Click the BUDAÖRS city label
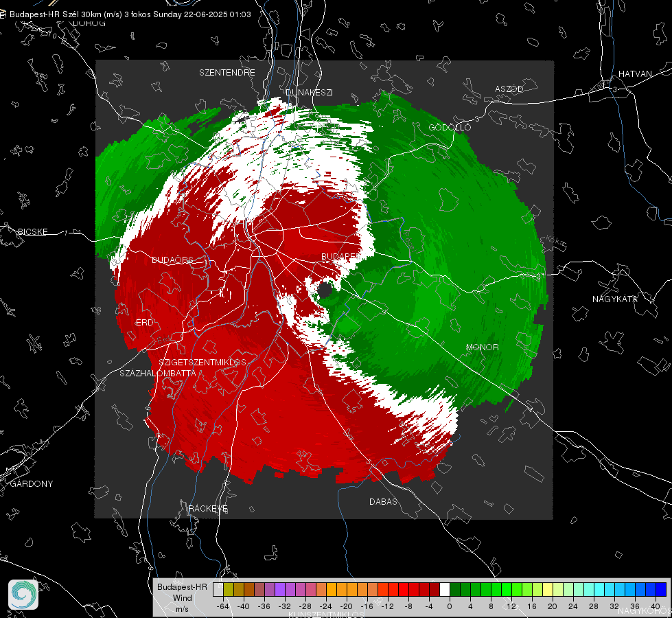The image size is (672, 618). (173, 260)
